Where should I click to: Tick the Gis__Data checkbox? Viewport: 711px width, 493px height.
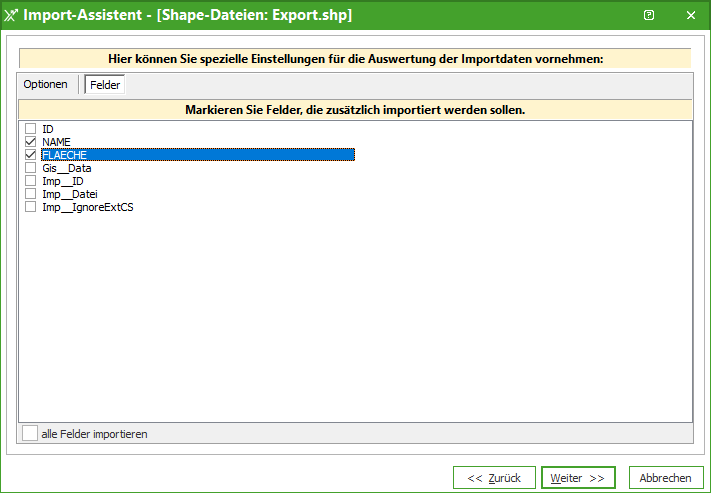[31, 168]
